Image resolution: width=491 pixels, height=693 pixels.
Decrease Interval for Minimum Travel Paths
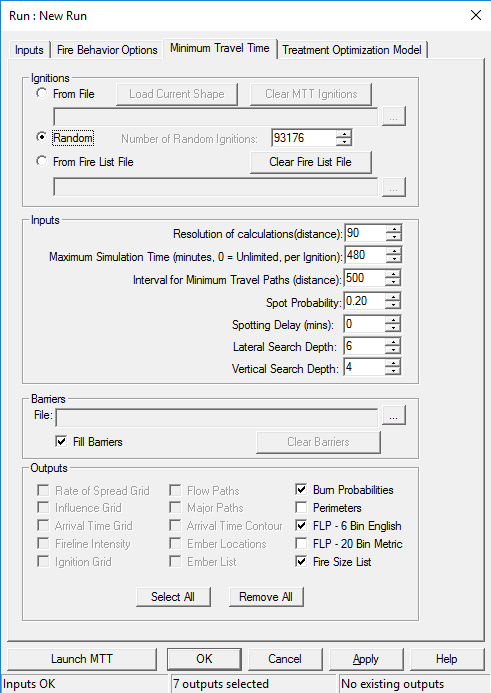point(392,282)
